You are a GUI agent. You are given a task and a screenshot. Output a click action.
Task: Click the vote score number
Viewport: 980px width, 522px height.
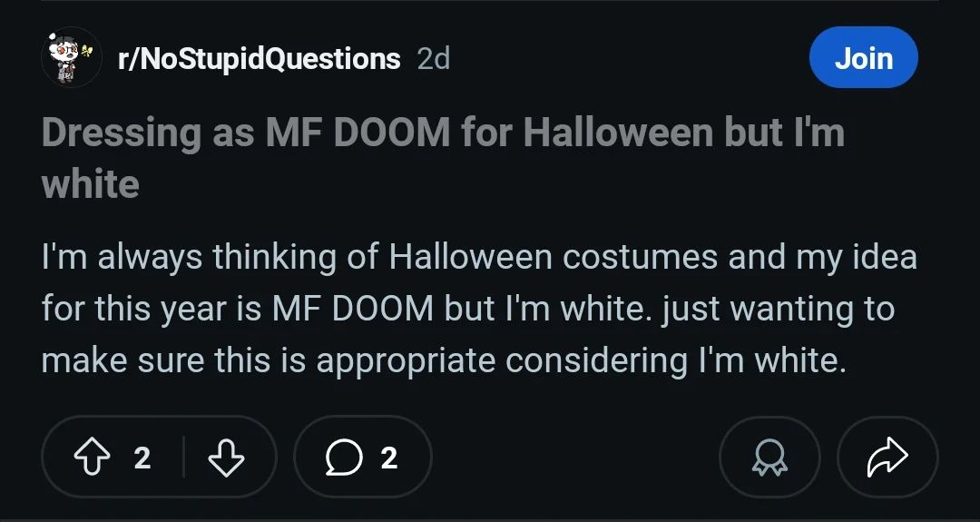142,458
